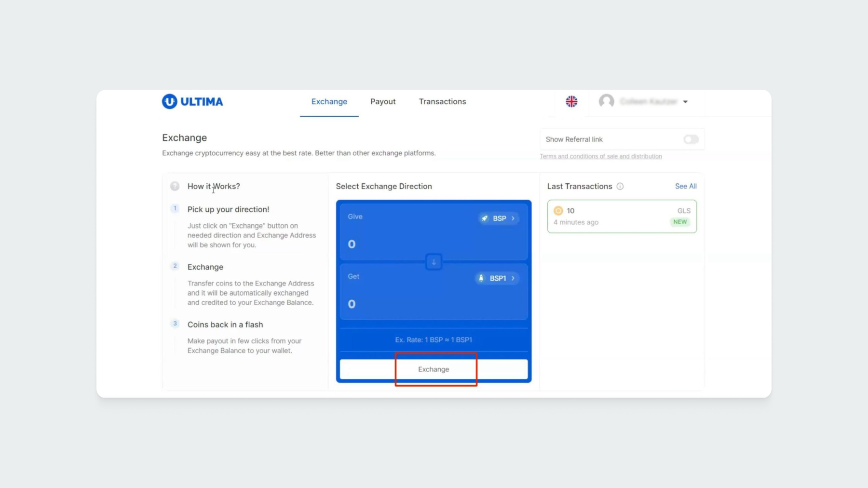Screen dimensions: 868x488
Task: Click the BSP rocket icon in Give
Action: point(485,218)
